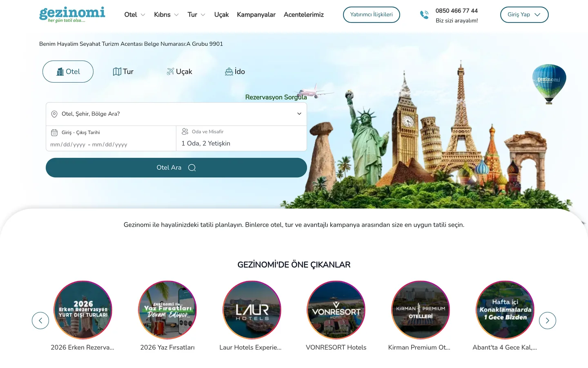588x368 pixels.
Task: Click the Giriş - Çıkış Tarihi date field
Action: 111,139
